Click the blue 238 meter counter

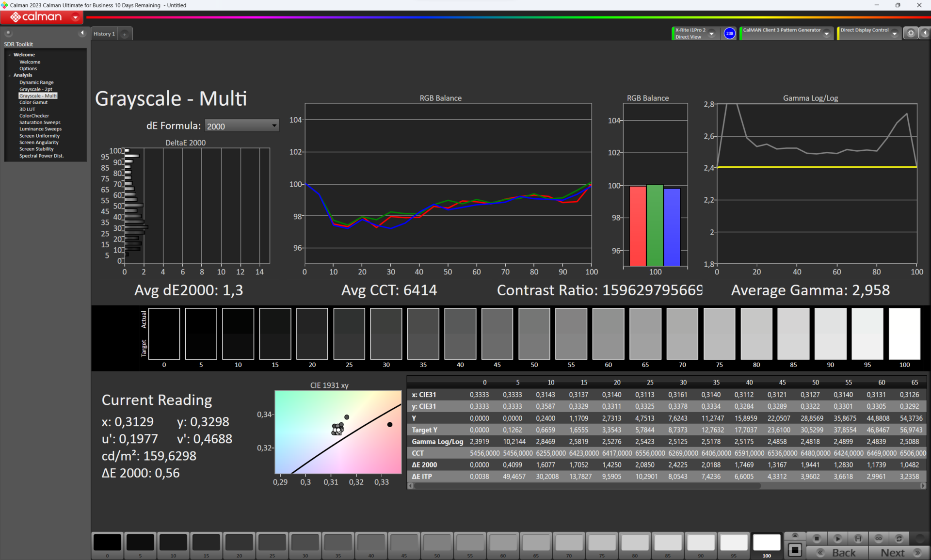(x=729, y=33)
